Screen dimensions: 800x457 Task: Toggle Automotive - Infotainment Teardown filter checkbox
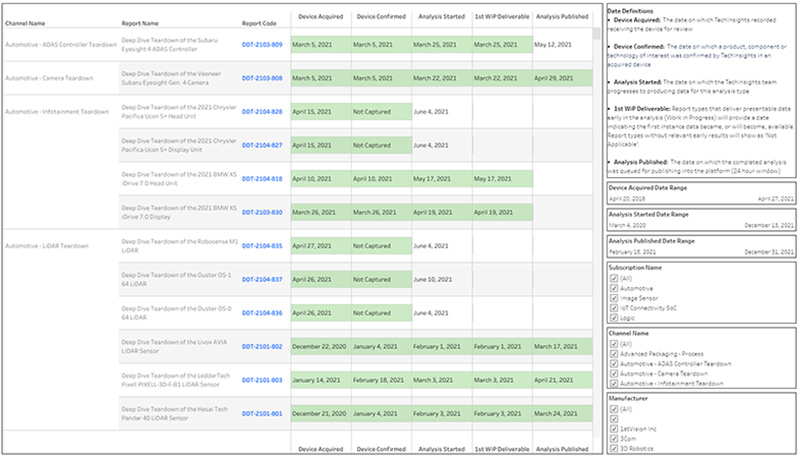pos(614,384)
